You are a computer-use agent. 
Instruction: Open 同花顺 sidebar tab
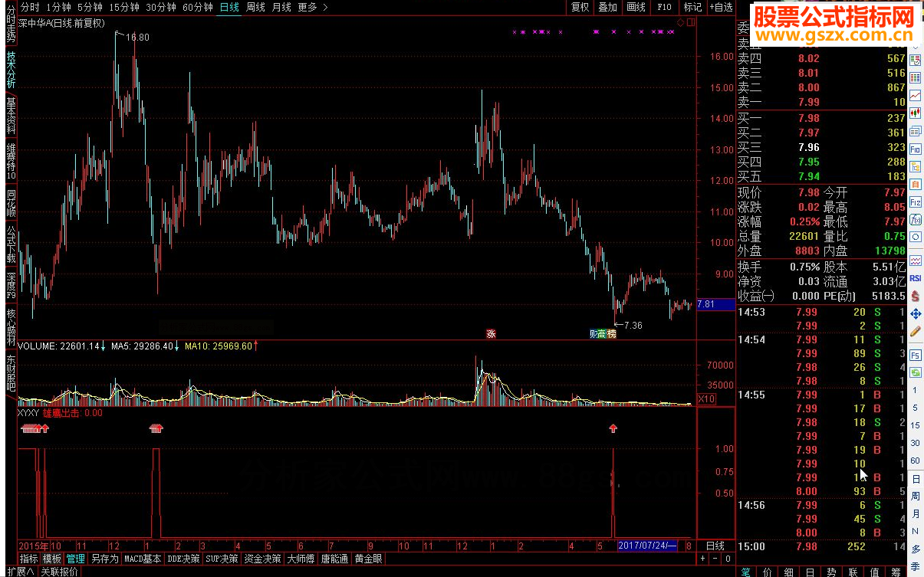pos(11,204)
